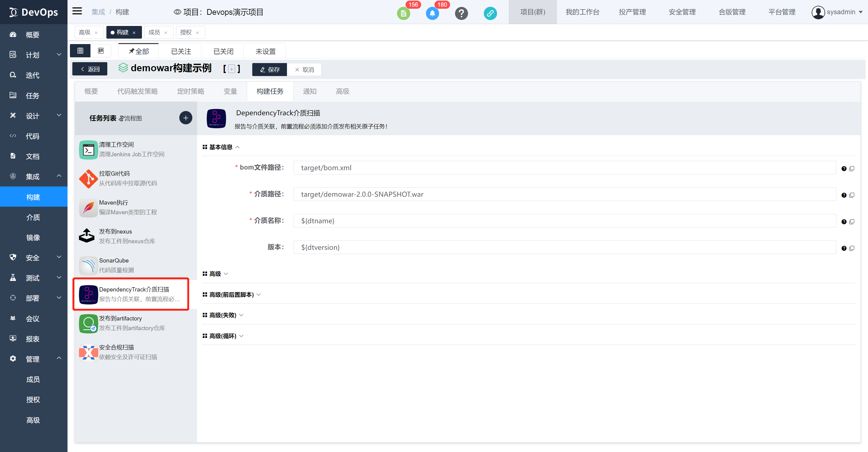Switch to card view toggle
Viewport: 868px width, 452px height.
click(101, 51)
